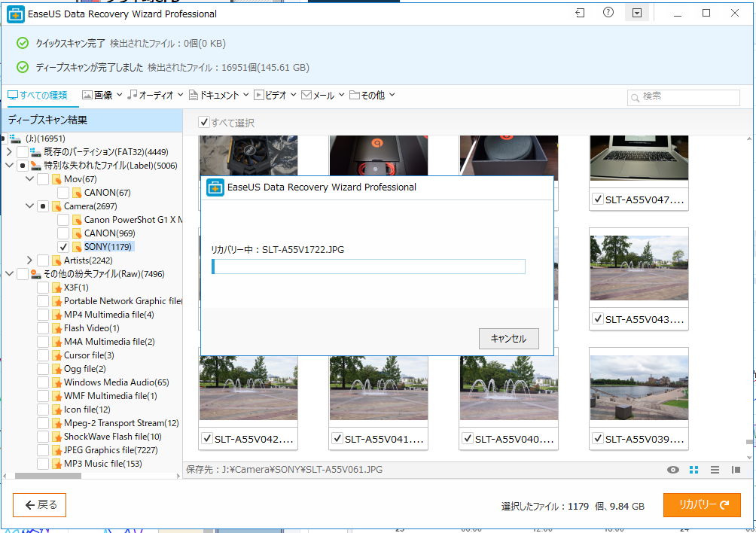Uncheck SLT-A55V047 photo checkbox
Image resolution: width=756 pixels, height=533 pixels.
pos(598,199)
